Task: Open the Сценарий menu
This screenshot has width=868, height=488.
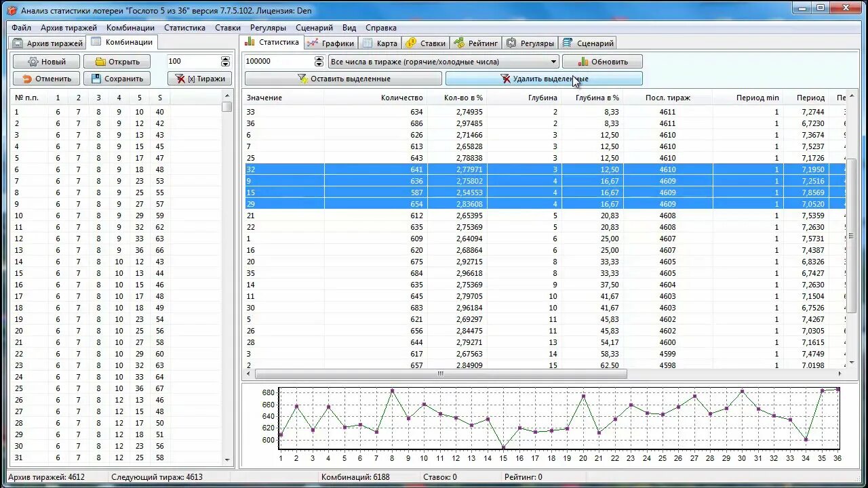Action: point(314,28)
